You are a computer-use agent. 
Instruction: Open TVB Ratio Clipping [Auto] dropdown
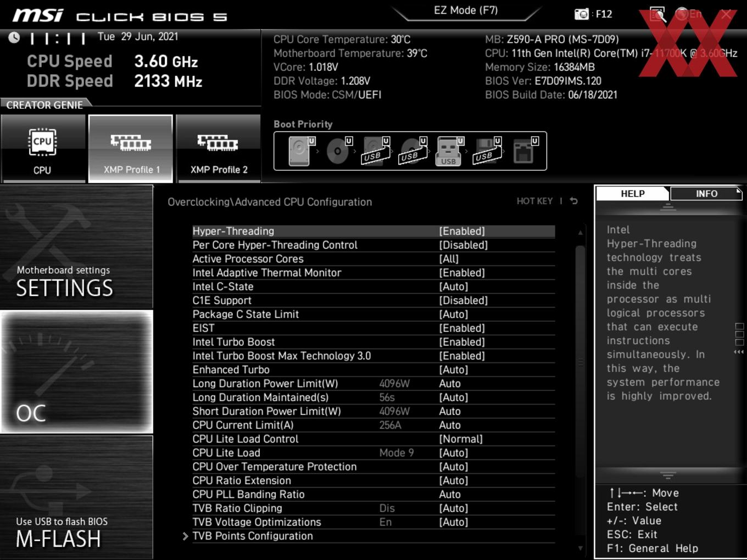click(x=454, y=508)
